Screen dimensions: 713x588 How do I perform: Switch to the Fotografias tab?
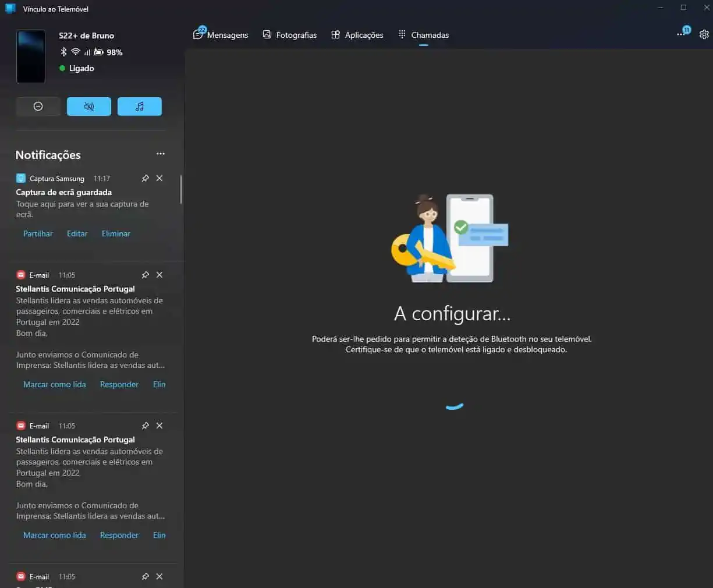[290, 35]
